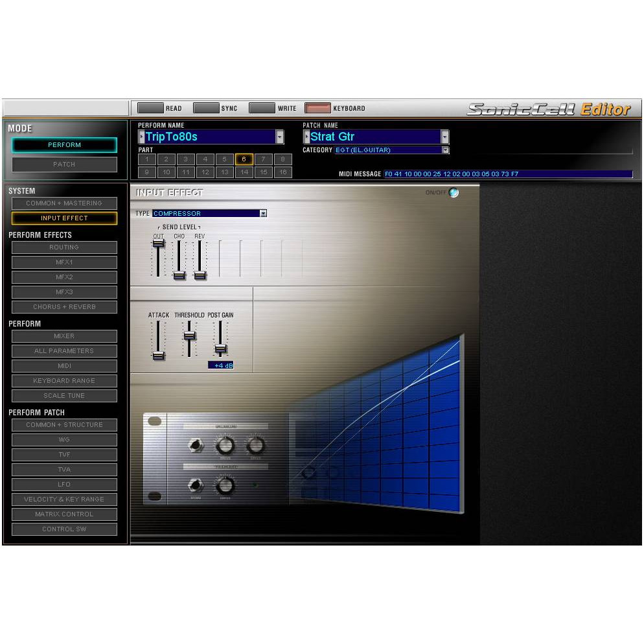Select the highlighted part 6
This screenshot has width=644, height=644.
244,159
